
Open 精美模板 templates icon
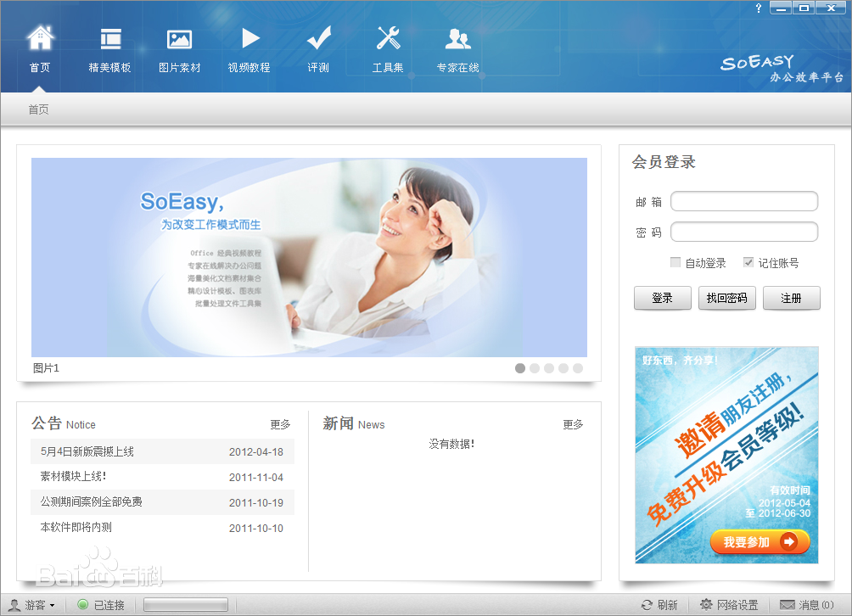point(110,39)
